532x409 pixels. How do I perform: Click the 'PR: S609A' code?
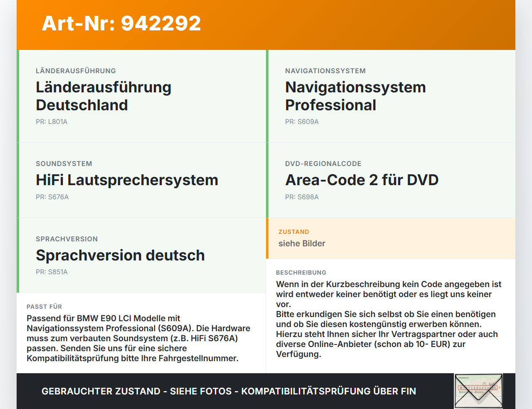point(302,122)
